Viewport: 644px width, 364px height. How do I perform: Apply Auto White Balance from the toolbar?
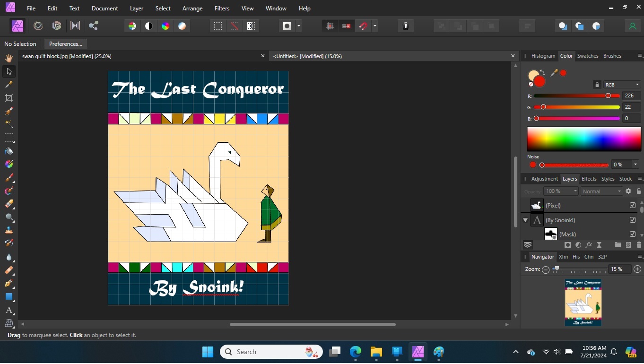point(182,26)
